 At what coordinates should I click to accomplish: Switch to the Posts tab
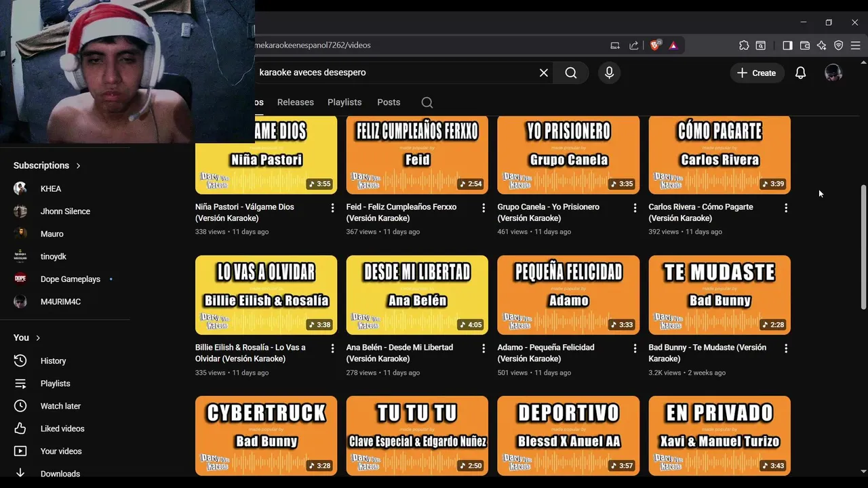click(389, 102)
